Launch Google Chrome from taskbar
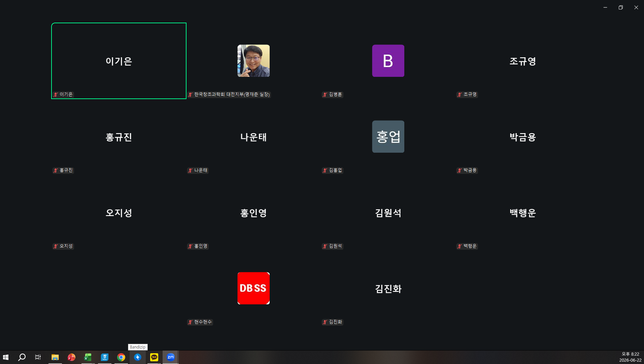Viewport: 644px width, 364px height. click(x=121, y=357)
